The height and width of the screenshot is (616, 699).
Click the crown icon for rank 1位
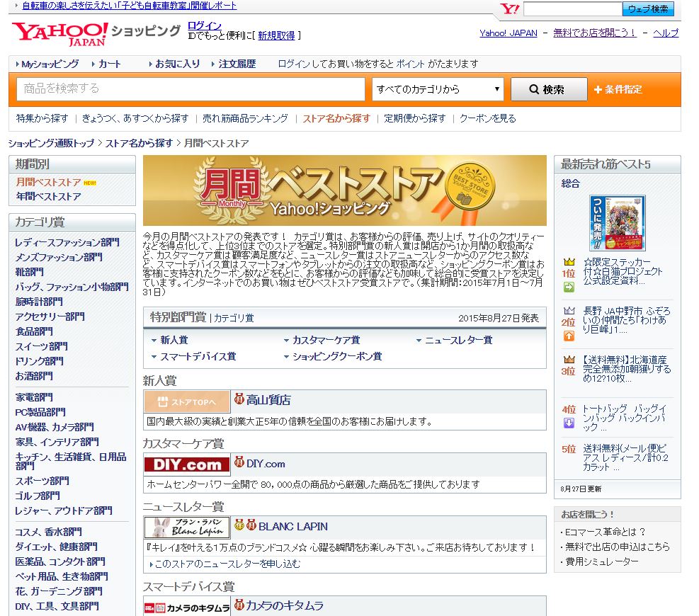click(x=569, y=262)
